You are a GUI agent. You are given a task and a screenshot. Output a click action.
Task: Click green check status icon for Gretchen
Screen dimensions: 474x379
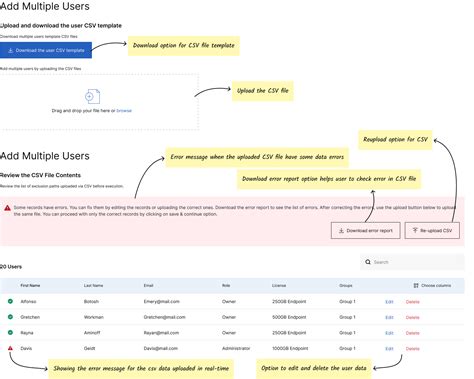point(10,317)
